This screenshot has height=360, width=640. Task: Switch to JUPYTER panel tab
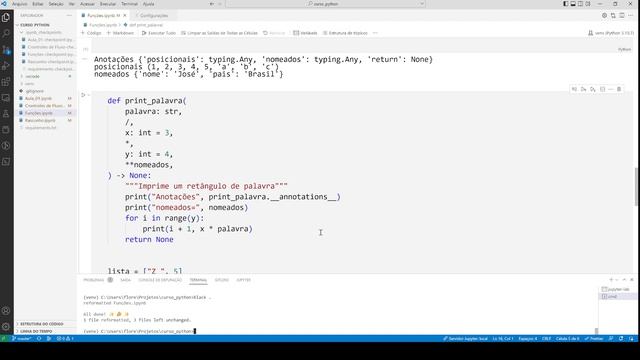click(243, 280)
